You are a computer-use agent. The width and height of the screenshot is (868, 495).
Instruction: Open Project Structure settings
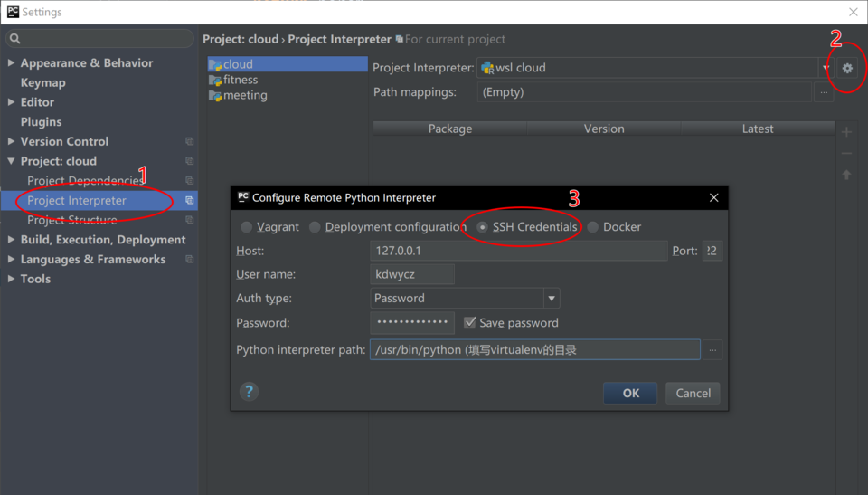pos(72,220)
